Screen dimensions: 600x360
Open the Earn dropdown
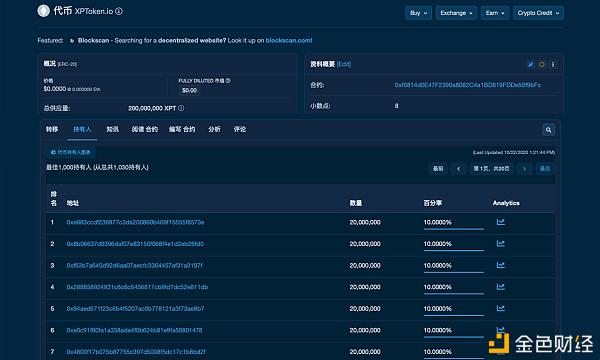(495, 13)
